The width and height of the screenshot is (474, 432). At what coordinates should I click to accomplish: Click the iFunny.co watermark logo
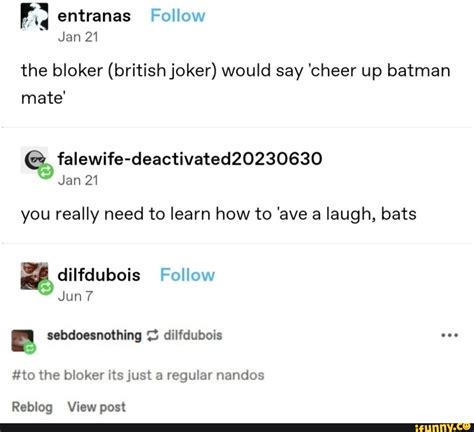(x=441, y=427)
